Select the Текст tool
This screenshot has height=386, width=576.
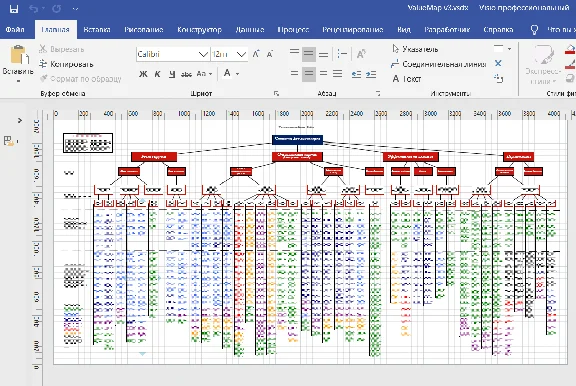point(407,79)
